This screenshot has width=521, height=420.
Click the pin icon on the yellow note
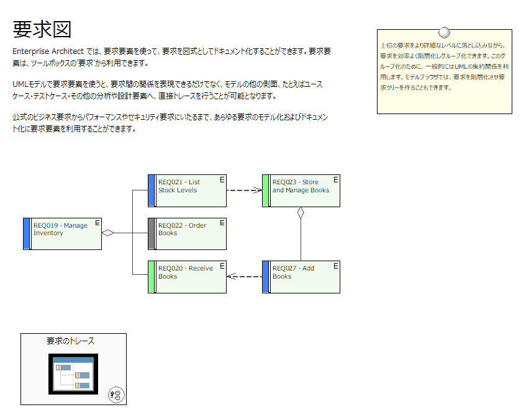click(444, 32)
